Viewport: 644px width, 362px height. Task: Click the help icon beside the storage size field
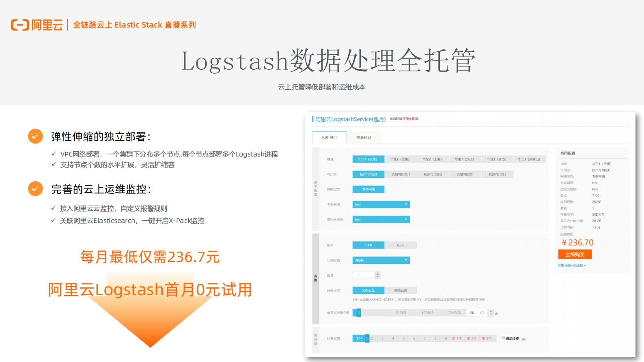pos(497,313)
